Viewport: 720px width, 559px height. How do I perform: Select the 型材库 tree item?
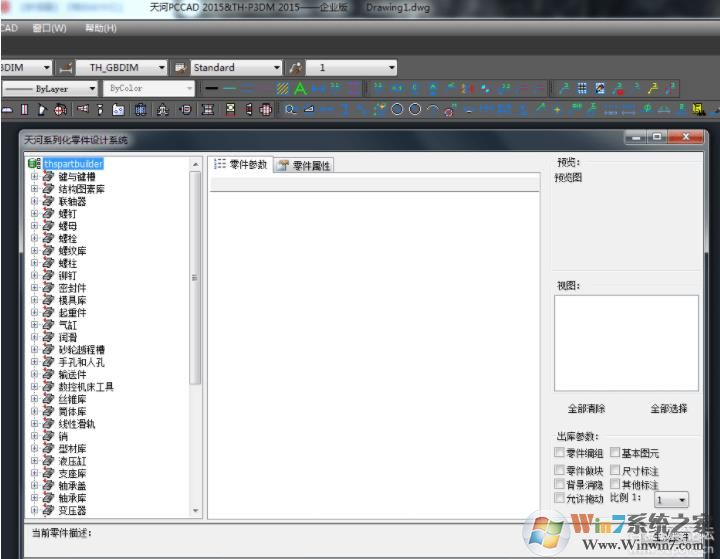(72, 448)
